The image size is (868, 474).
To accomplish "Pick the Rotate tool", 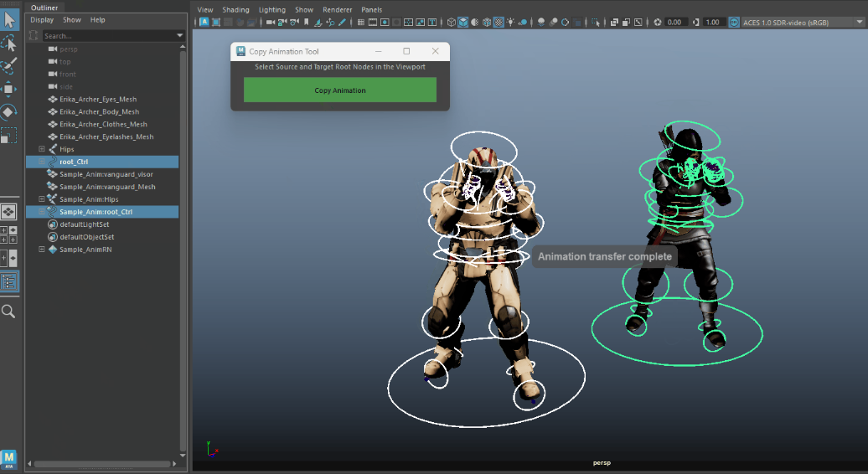I will click(x=9, y=111).
